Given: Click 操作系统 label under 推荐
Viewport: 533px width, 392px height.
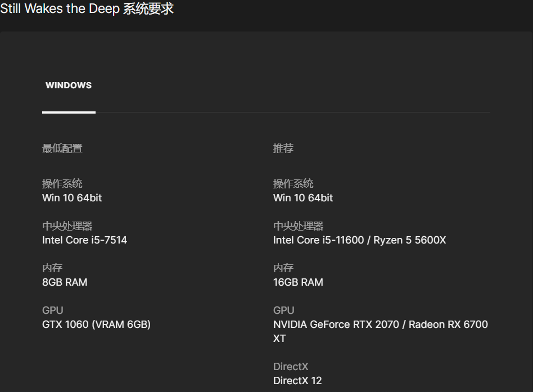Looking at the screenshot, I should [293, 184].
